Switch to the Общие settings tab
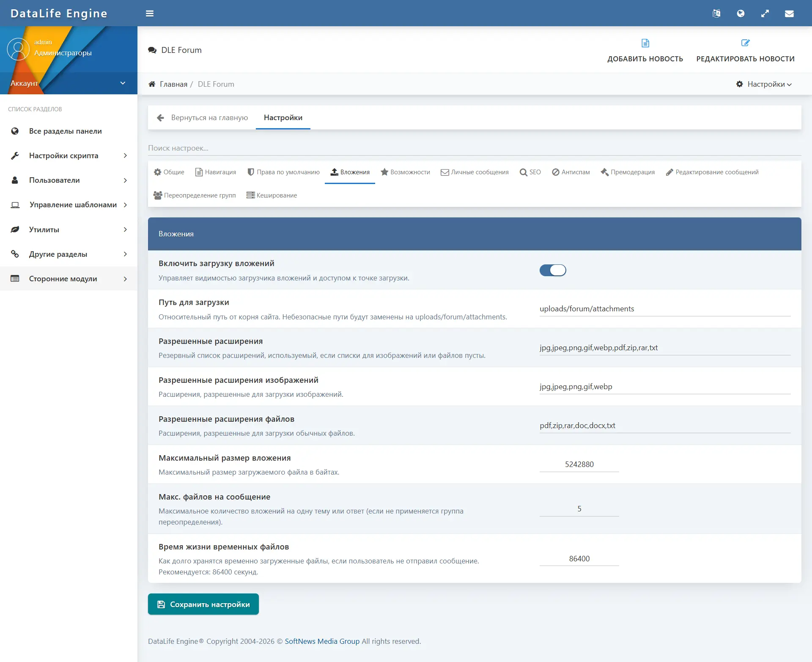This screenshot has width=812, height=662. click(169, 172)
